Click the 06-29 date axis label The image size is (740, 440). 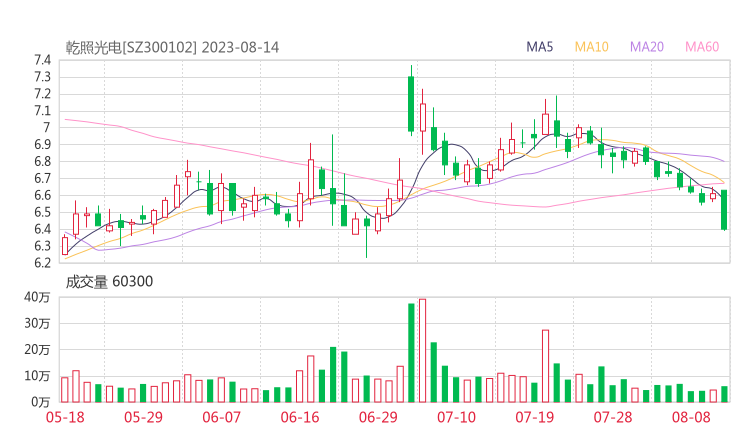pyautogui.click(x=378, y=417)
